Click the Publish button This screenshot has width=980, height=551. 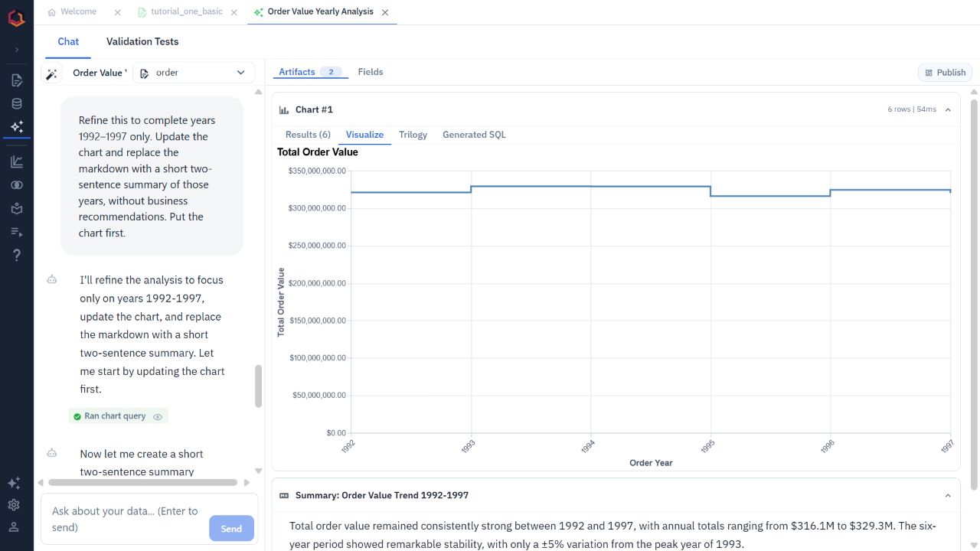tap(945, 73)
